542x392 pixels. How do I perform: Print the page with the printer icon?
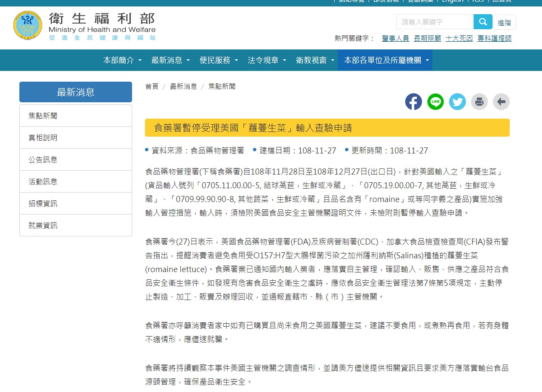479,102
